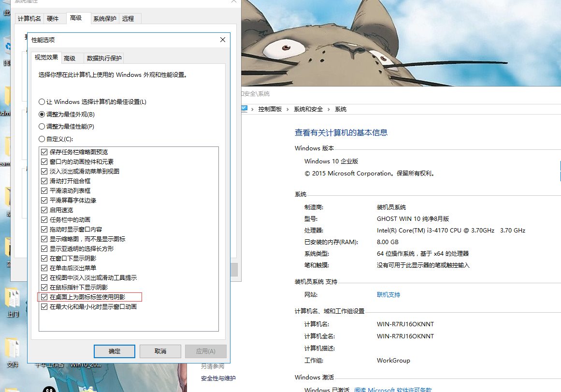Expand the breadcrumb arrow before 控制面板
The height and width of the screenshot is (392, 561).
tap(252, 110)
